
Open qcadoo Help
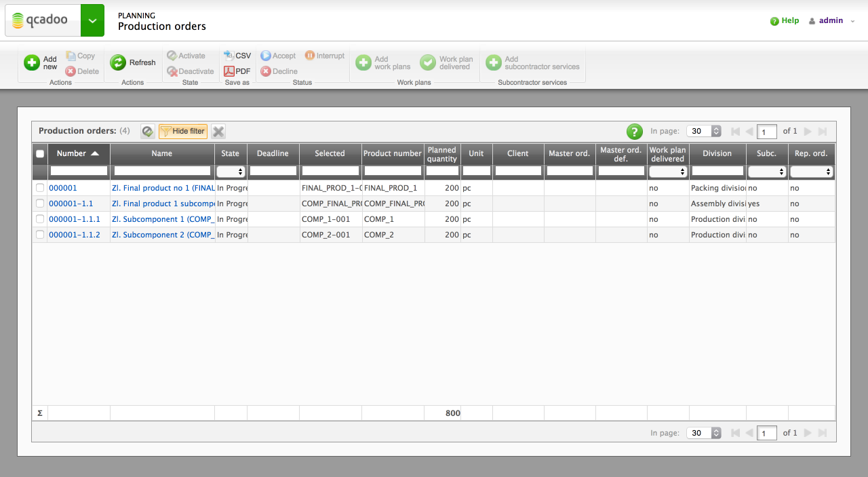pyautogui.click(x=784, y=20)
